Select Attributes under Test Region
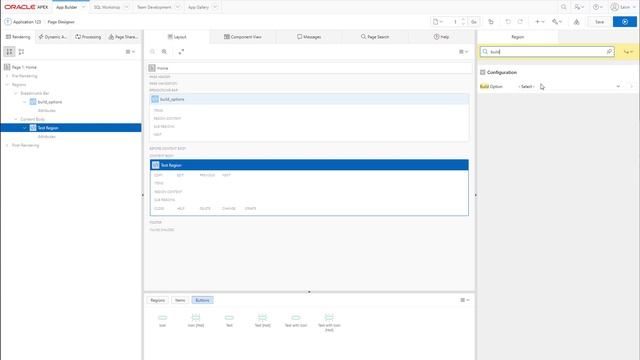Image resolution: width=640 pixels, height=360 pixels. [x=47, y=136]
